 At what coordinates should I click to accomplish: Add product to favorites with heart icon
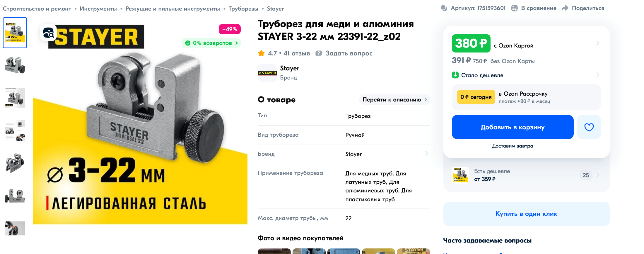(x=589, y=127)
